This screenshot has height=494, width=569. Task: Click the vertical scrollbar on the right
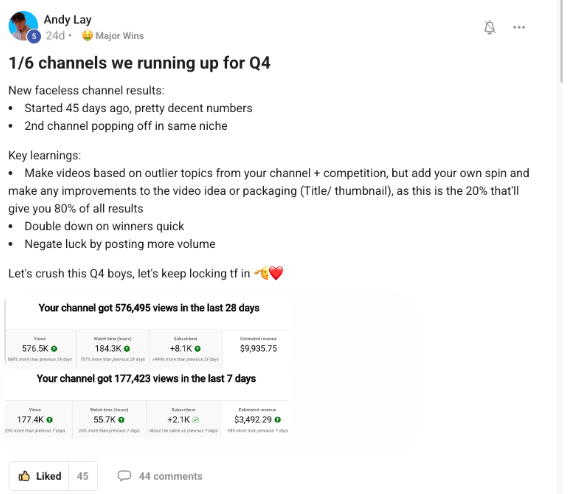561,42
